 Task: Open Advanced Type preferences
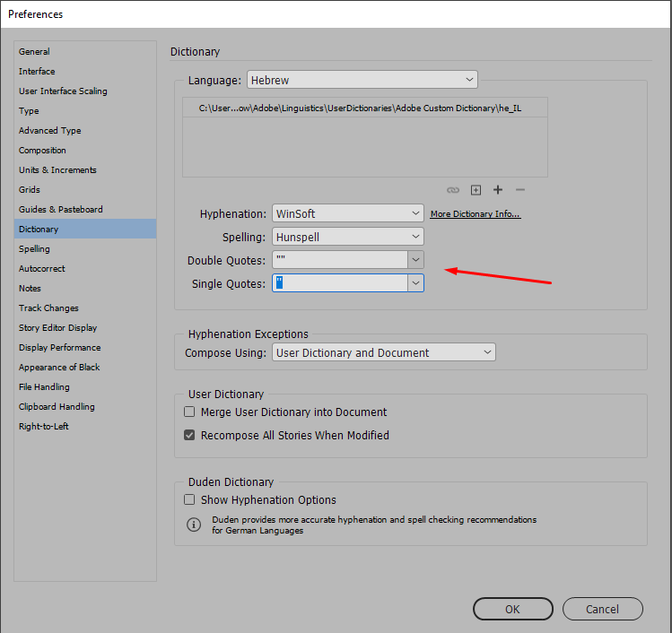(x=85, y=130)
